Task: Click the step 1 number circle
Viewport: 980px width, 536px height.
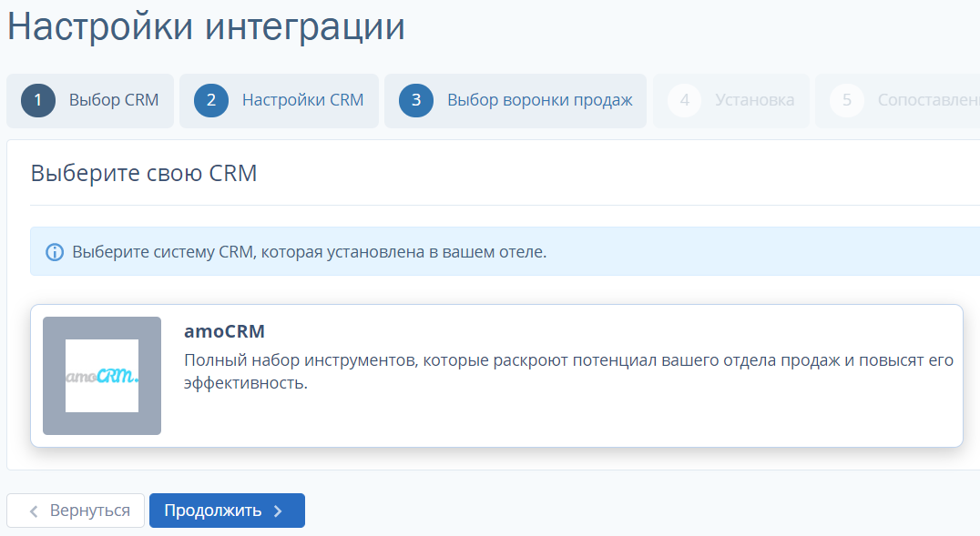Action: (38, 101)
